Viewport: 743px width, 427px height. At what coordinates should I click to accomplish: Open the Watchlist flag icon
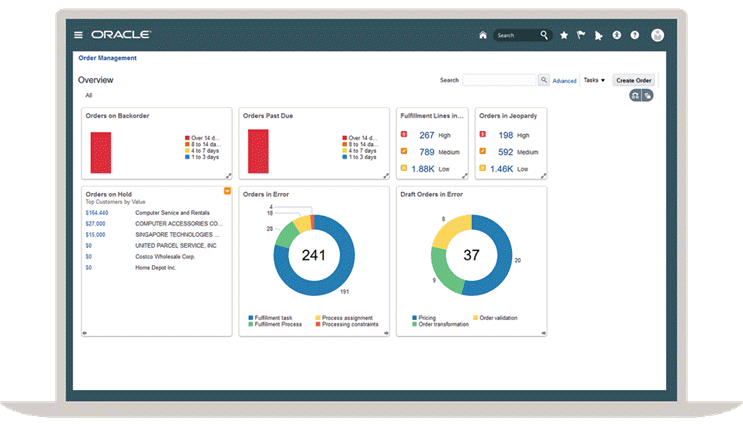coord(581,35)
